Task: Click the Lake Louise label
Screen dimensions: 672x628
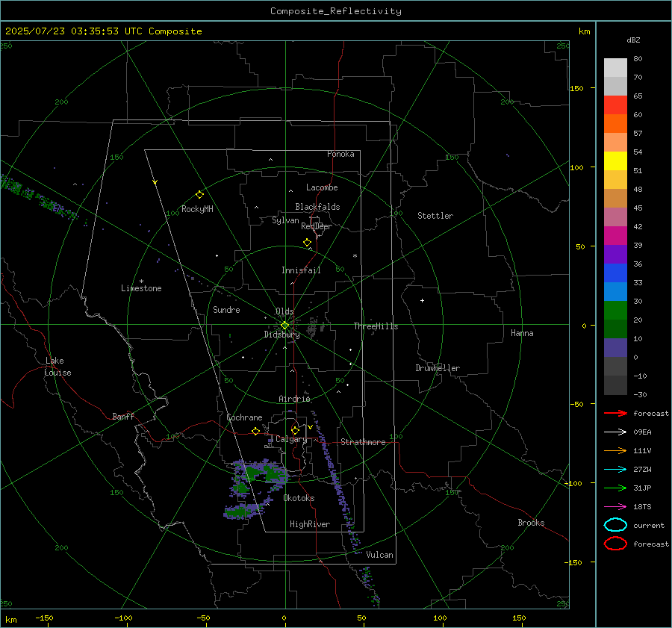Action: point(57,367)
